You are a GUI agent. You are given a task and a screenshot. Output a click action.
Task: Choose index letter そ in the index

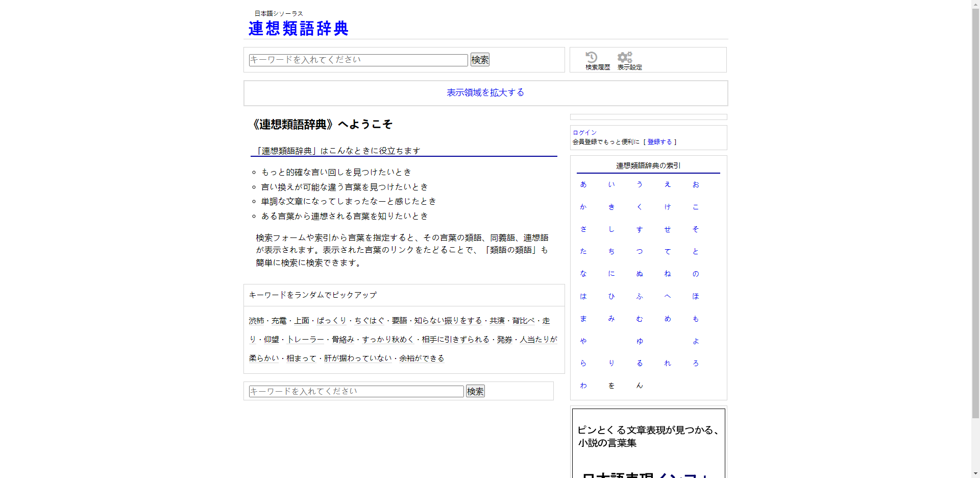tap(695, 229)
